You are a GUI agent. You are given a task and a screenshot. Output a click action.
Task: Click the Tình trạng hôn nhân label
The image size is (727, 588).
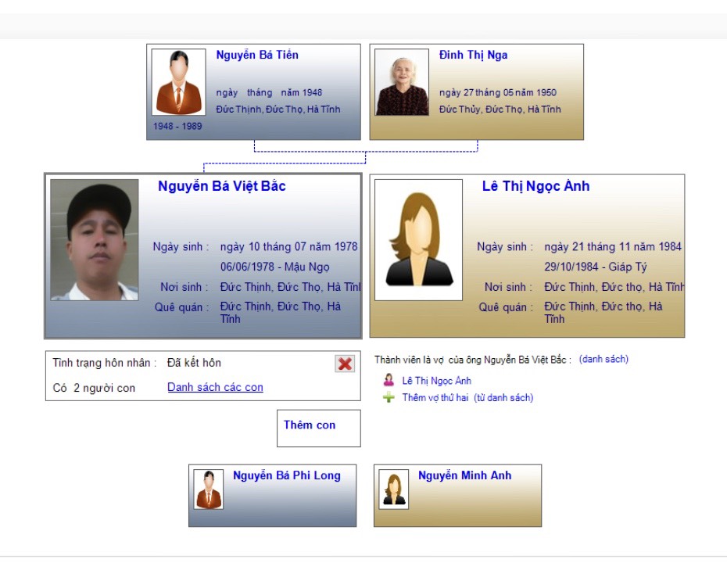(104, 363)
